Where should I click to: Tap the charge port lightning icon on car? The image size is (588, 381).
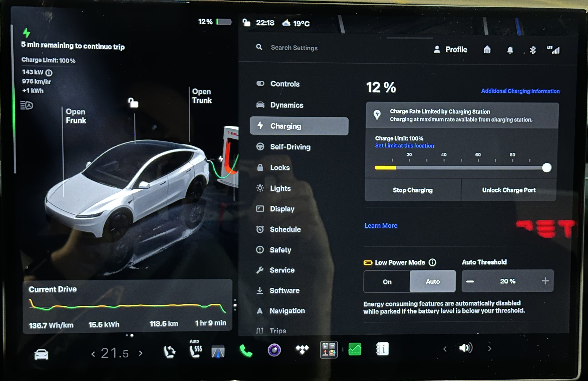[x=221, y=158]
